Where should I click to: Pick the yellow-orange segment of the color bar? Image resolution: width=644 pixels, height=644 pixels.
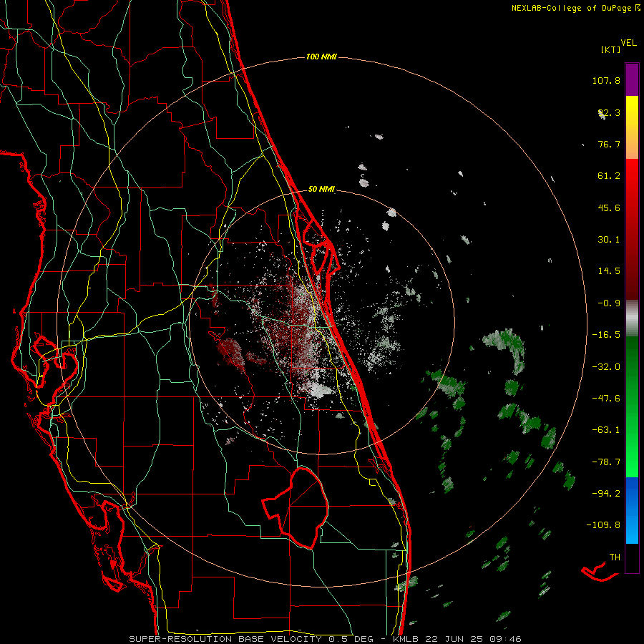tap(632, 127)
